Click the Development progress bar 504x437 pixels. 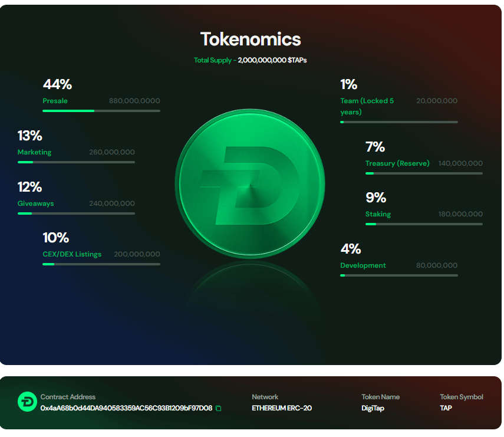[398, 275]
